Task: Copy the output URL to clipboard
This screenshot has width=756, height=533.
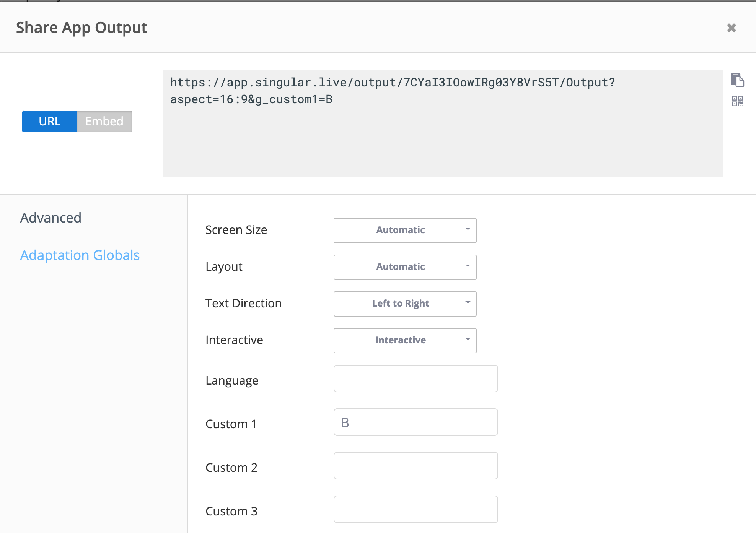Action: click(x=737, y=80)
